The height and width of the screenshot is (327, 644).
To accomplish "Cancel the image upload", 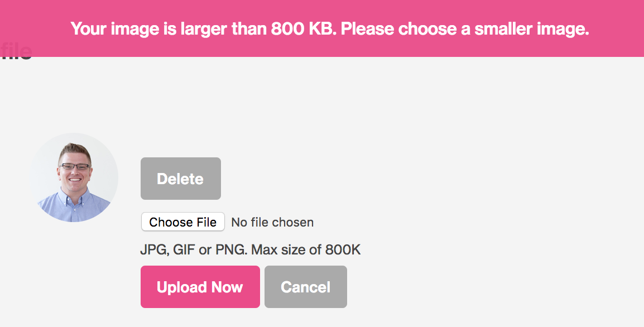I will coord(306,287).
